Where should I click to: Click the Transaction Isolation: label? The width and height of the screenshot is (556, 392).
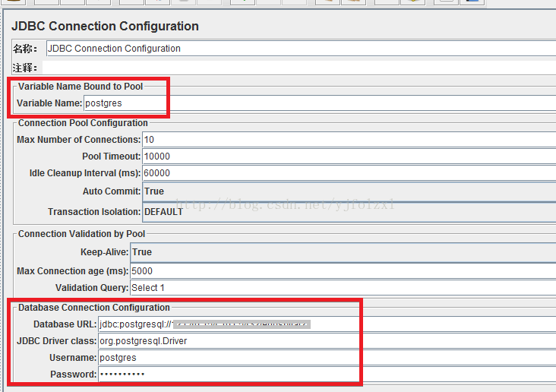tap(94, 212)
